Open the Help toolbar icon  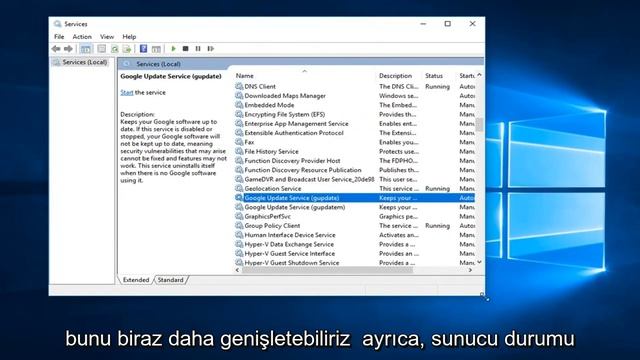click(143, 49)
